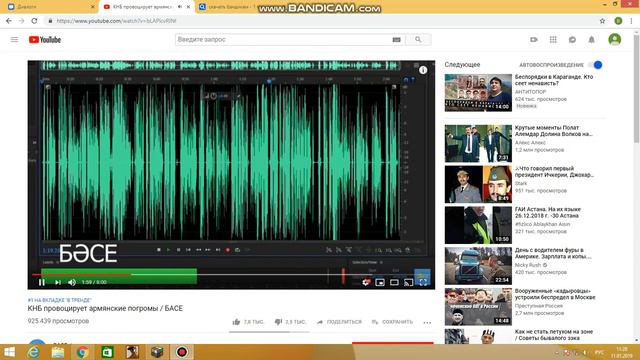
Task: Like the video with thumbs up
Action: pyautogui.click(x=248, y=322)
